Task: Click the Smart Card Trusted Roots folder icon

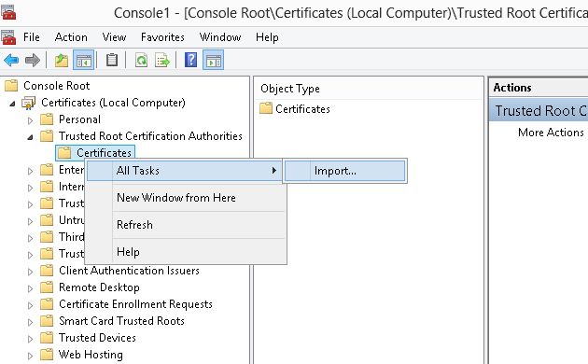Action: click(x=47, y=321)
